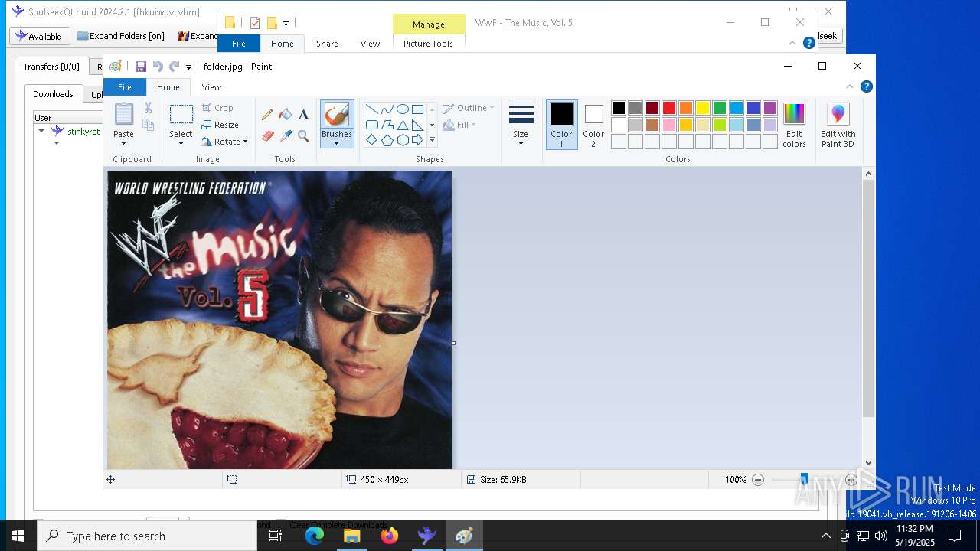Image resolution: width=980 pixels, height=551 pixels.
Task: Click the Paste clipboard icon
Action: (x=123, y=113)
